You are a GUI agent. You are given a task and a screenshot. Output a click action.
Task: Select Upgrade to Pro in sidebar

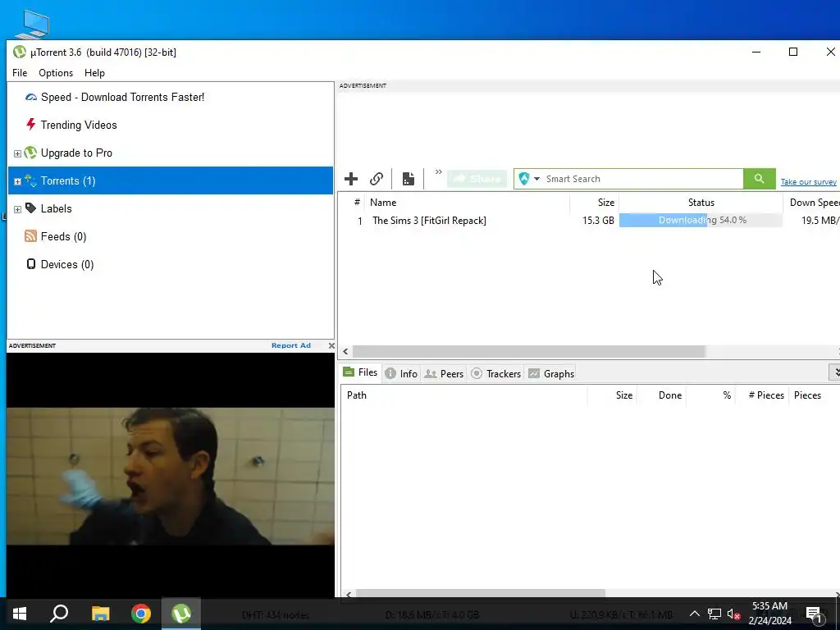[x=76, y=153]
